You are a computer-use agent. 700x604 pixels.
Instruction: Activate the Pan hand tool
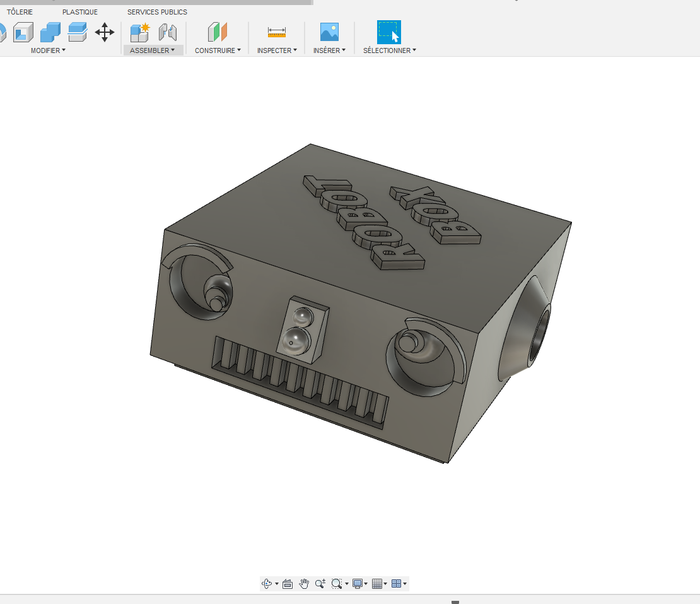[304, 583]
